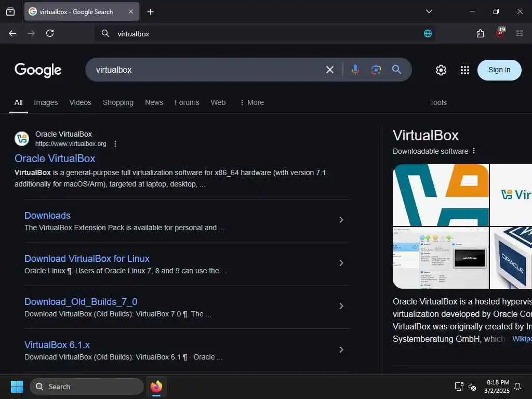Switch to the Web tab
This screenshot has width=532, height=399.
click(x=218, y=102)
